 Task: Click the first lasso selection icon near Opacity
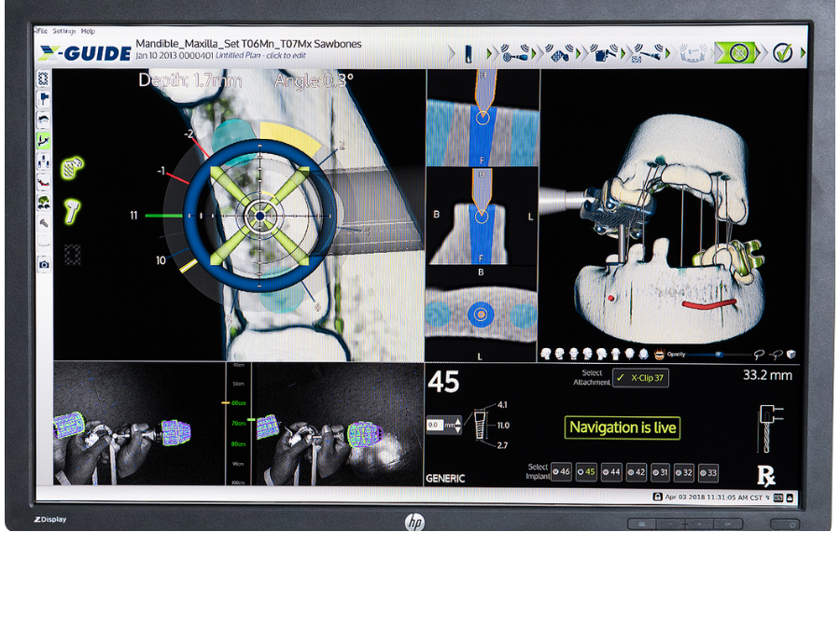(x=758, y=354)
